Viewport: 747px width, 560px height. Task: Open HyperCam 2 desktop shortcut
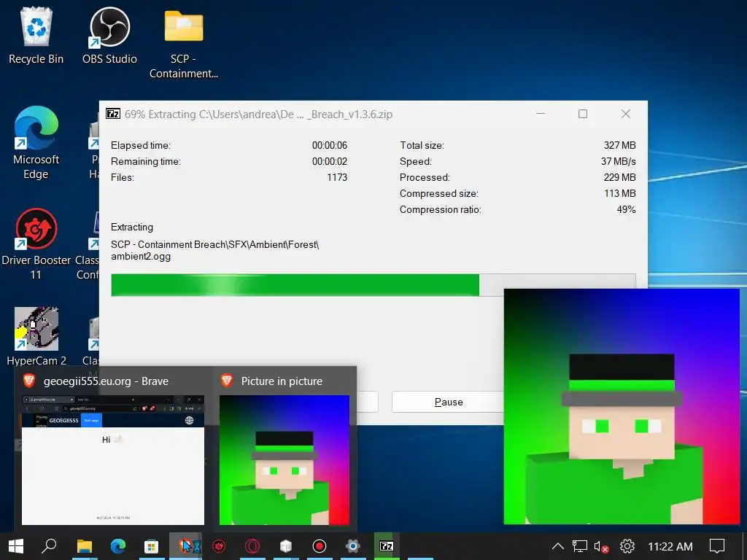click(x=36, y=335)
